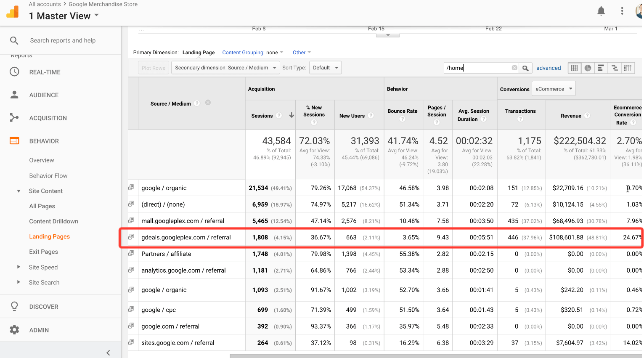Click the help icon beside Revenue

(587, 115)
